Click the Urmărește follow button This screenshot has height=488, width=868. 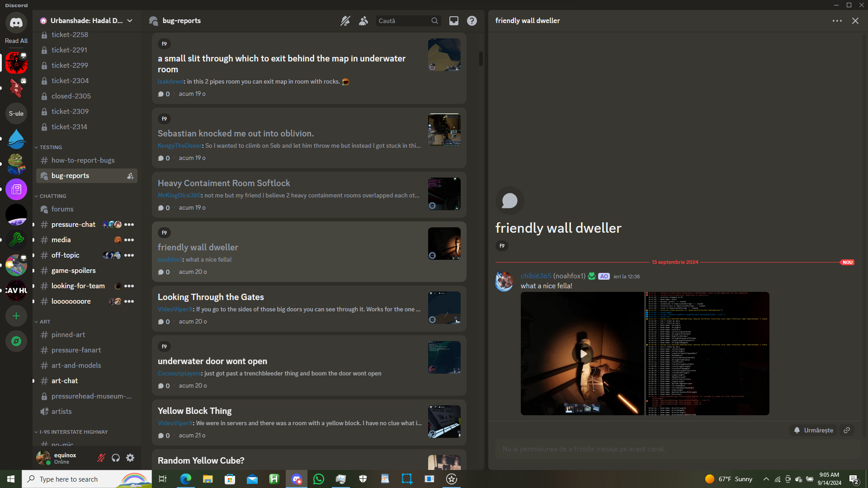tap(814, 430)
